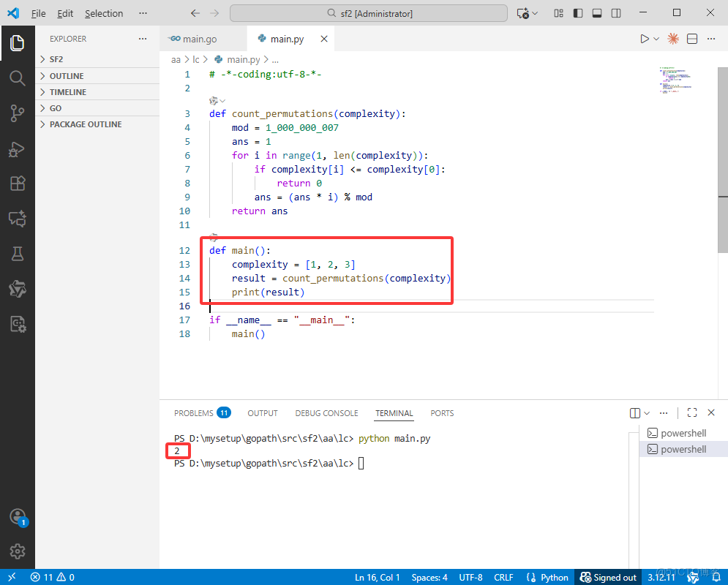The height and width of the screenshot is (585, 728).
Task: Toggle the bottom panel visibility
Action: click(597, 13)
